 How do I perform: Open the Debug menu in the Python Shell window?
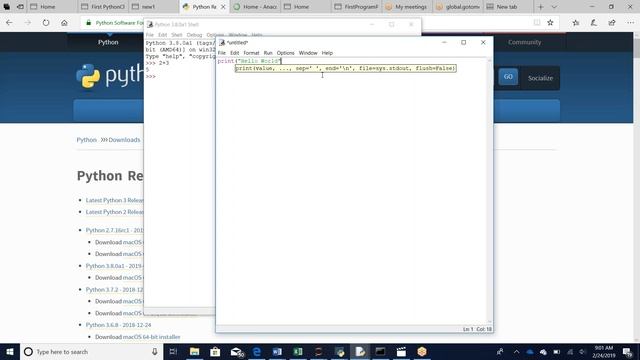pyautogui.click(x=194, y=35)
